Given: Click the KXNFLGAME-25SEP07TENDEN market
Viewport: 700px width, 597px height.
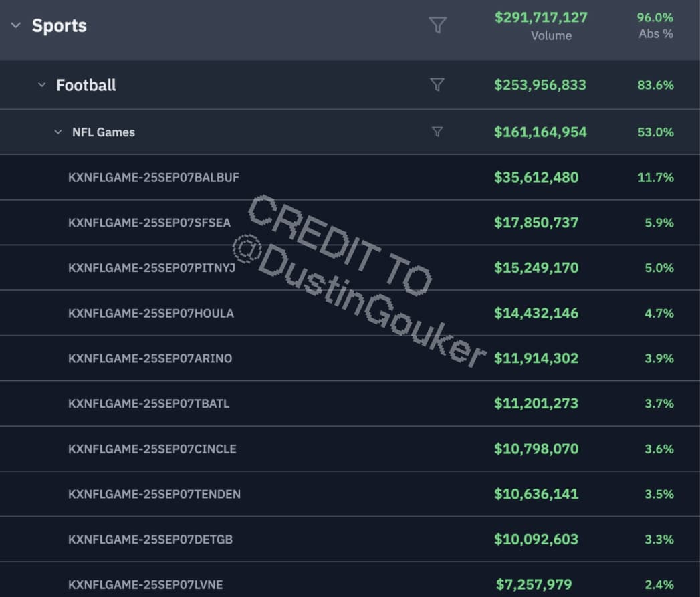Looking at the screenshot, I should [x=154, y=494].
